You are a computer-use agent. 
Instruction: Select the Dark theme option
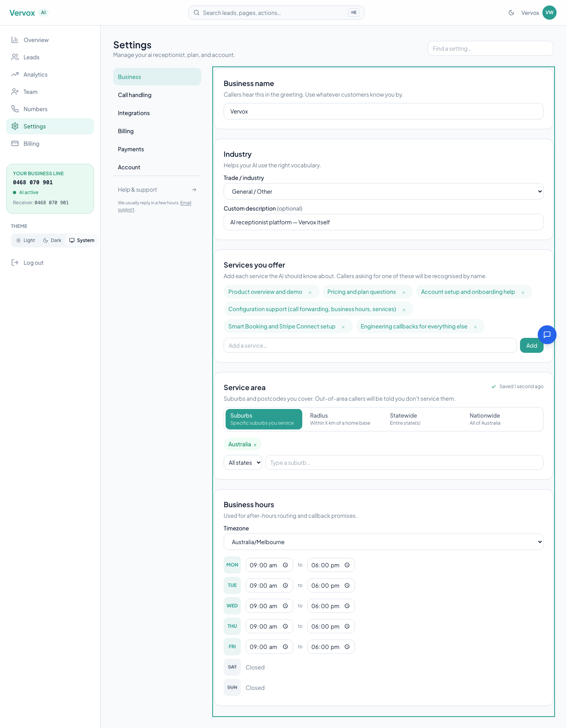[x=52, y=240]
